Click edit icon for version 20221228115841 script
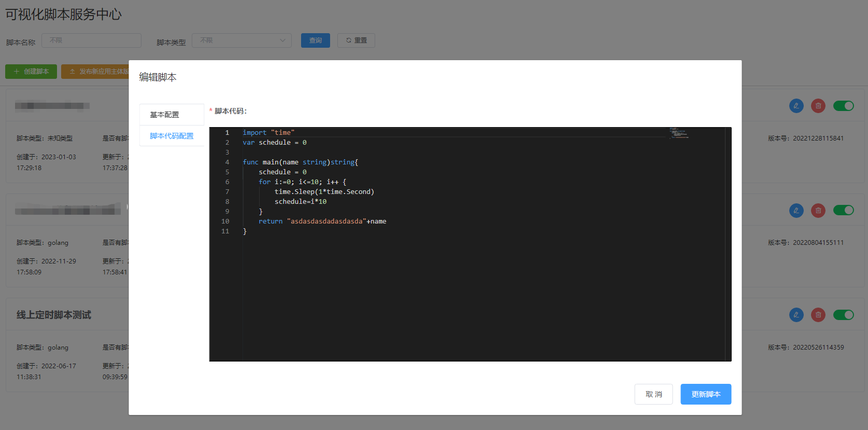This screenshot has width=868, height=430. (x=796, y=106)
